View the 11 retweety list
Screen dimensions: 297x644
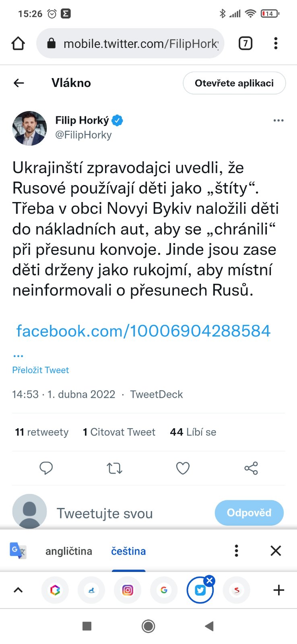click(x=42, y=432)
